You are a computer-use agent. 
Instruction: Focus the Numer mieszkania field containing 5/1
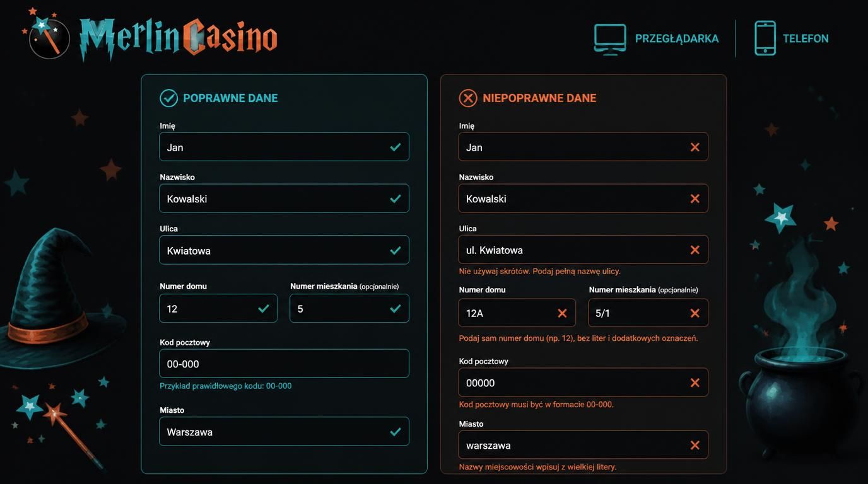coord(648,313)
